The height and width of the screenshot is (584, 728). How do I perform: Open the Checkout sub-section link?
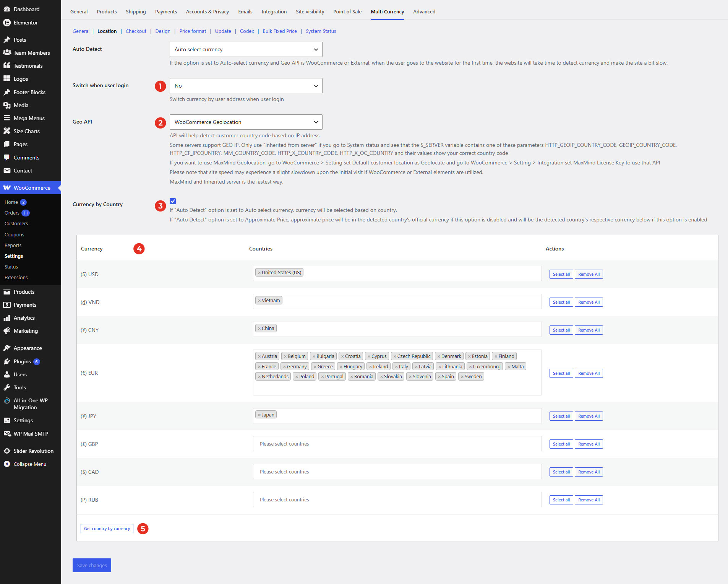click(136, 31)
